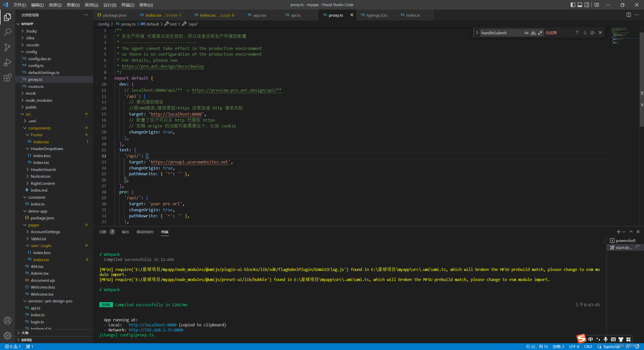Open the Search view in activity bar
This screenshot has width=644, height=350.
(x=8, y=32)
